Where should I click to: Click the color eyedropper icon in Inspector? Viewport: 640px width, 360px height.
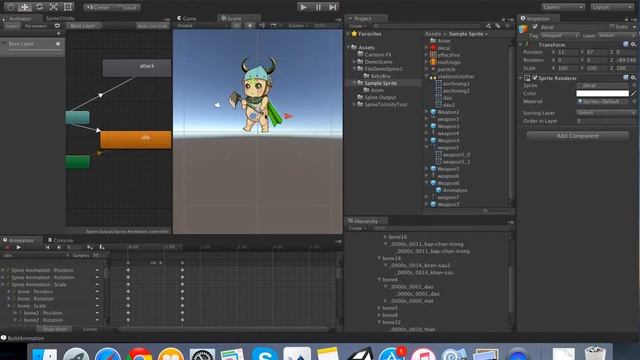click(633, 93)
